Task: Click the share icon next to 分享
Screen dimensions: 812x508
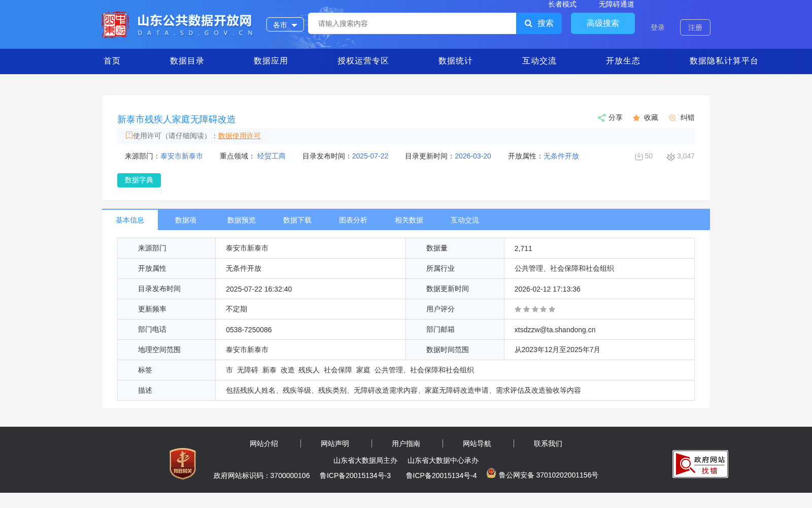Action: click(601, 118)
